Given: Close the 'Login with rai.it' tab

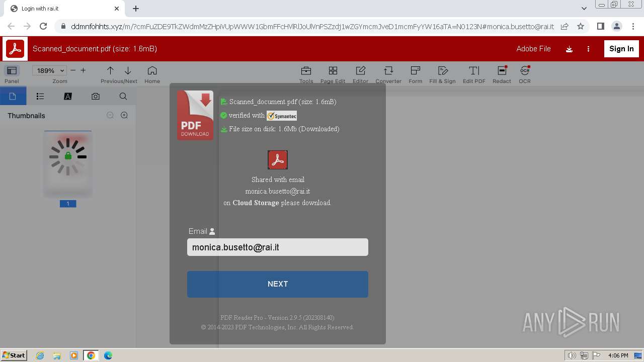Looking at the screenshot, I should click(117, 9).
